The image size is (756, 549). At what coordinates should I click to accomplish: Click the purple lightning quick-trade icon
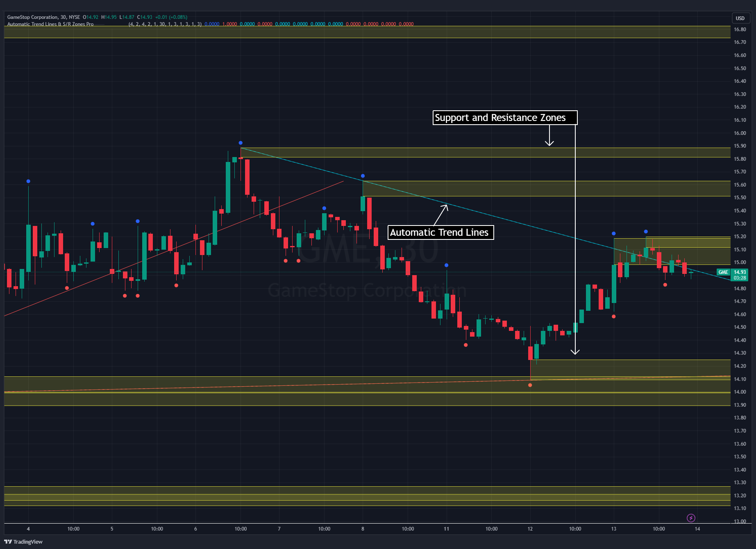692,518
